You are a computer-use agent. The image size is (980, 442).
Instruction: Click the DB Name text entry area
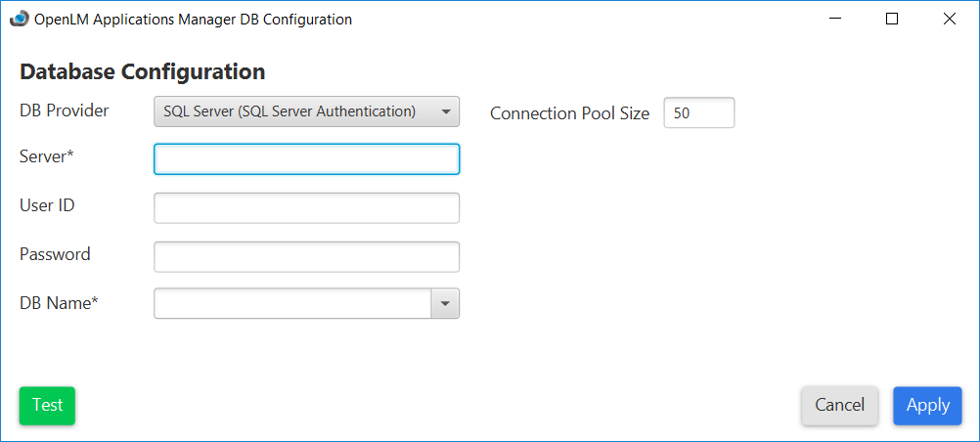click(x=291, y=304)
